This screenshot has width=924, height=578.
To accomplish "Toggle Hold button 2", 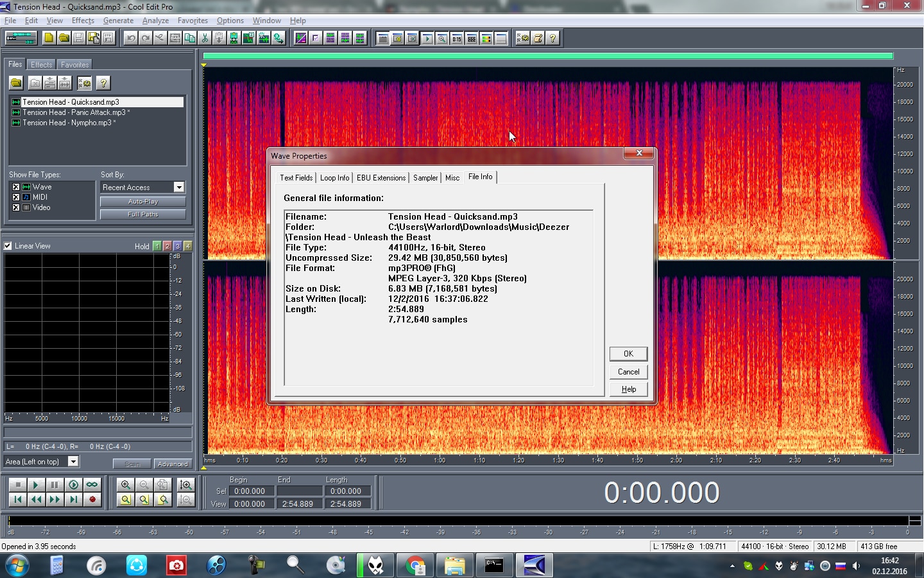I will pos(167,246).
